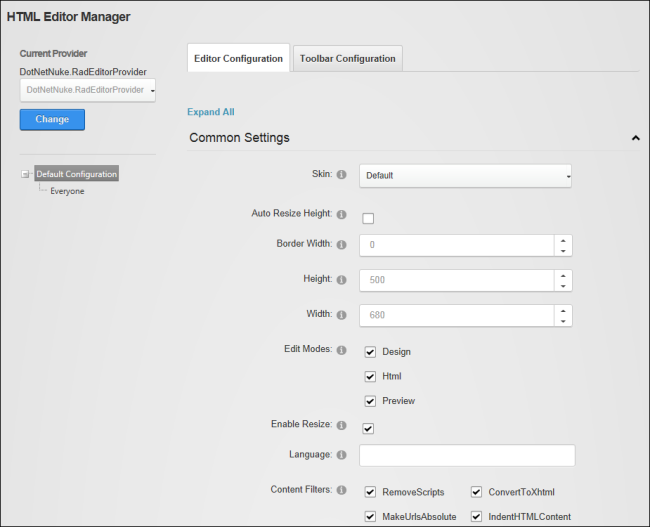Click the Expand All link
Image resolution: width=650 pixels, height=527 pixels.
pos(211,112)
